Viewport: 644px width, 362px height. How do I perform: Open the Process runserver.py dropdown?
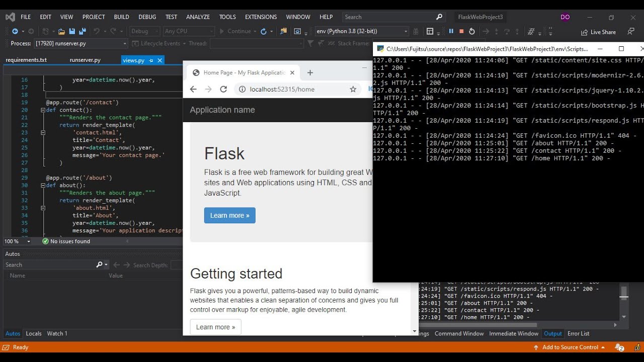(81, 43)
